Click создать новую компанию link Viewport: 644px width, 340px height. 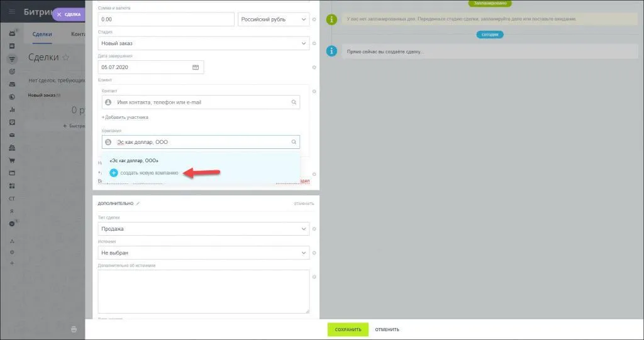pyautogui.click(x=148, y=173)
